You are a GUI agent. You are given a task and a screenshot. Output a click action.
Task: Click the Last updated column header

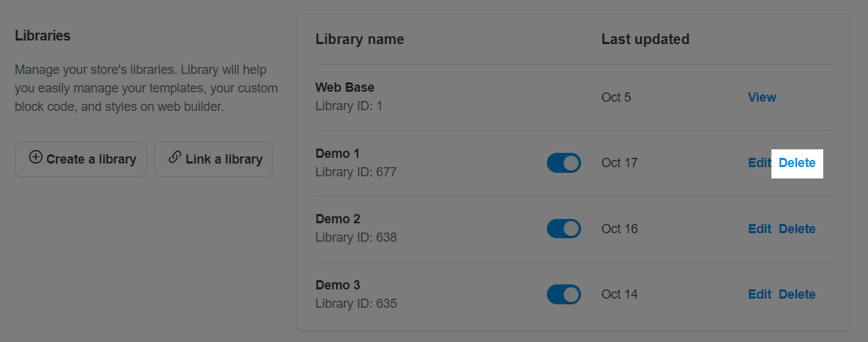[x=645, y=39]
